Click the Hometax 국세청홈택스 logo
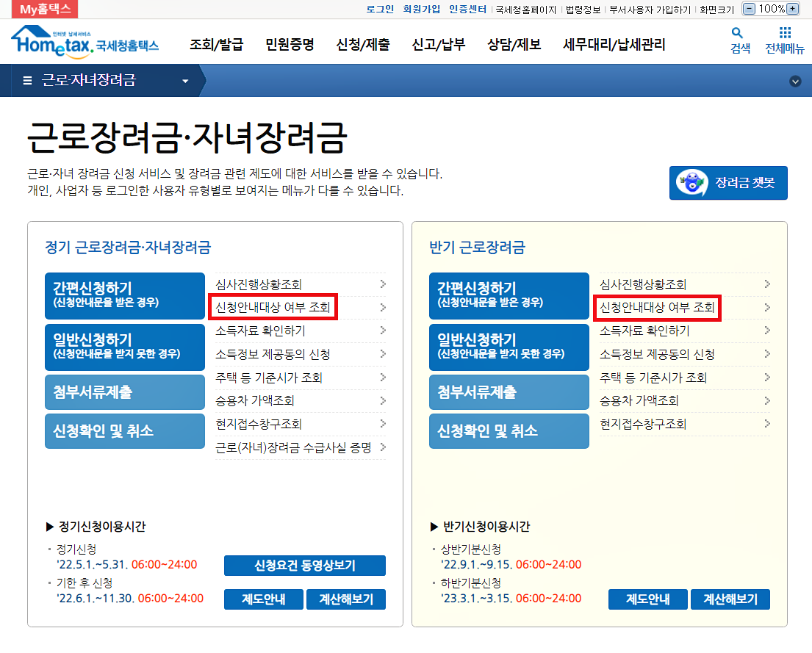The height and width of the screenshot is (653, 812). [x=85, y=41]
